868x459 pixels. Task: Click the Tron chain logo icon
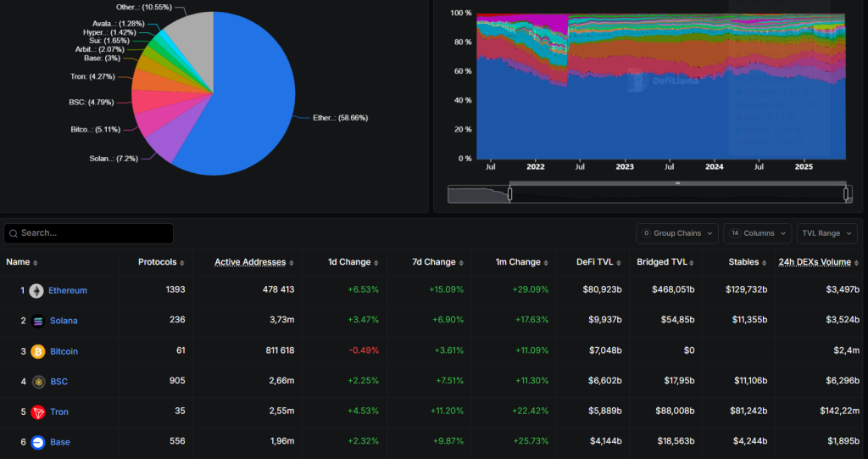38,412
